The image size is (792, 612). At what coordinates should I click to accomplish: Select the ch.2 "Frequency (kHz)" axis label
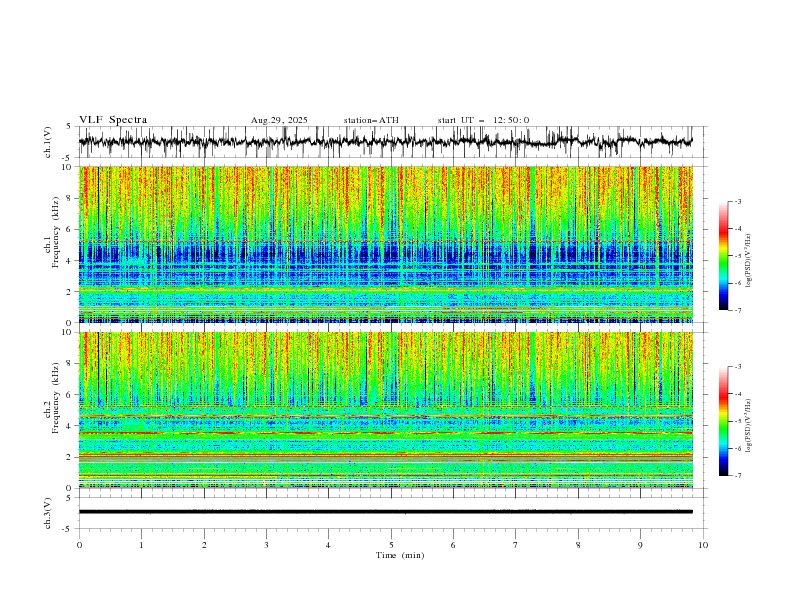pos(56,397)
